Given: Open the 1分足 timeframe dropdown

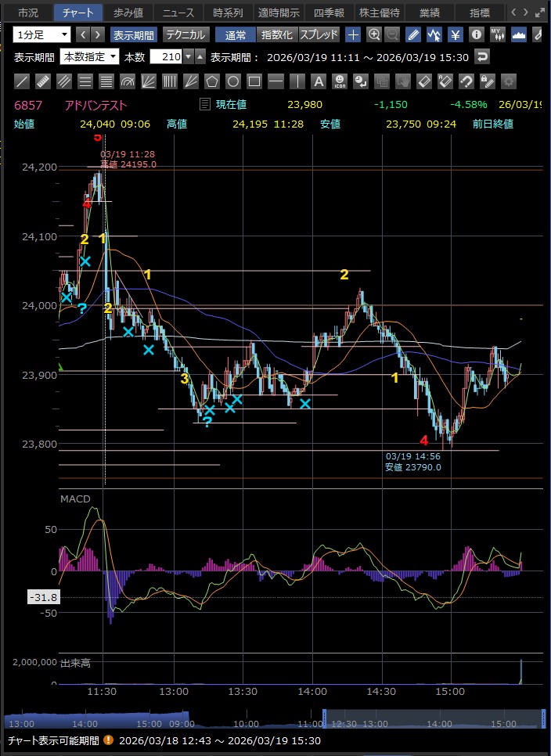Looking at the screenshot, I should pos(41,34).
